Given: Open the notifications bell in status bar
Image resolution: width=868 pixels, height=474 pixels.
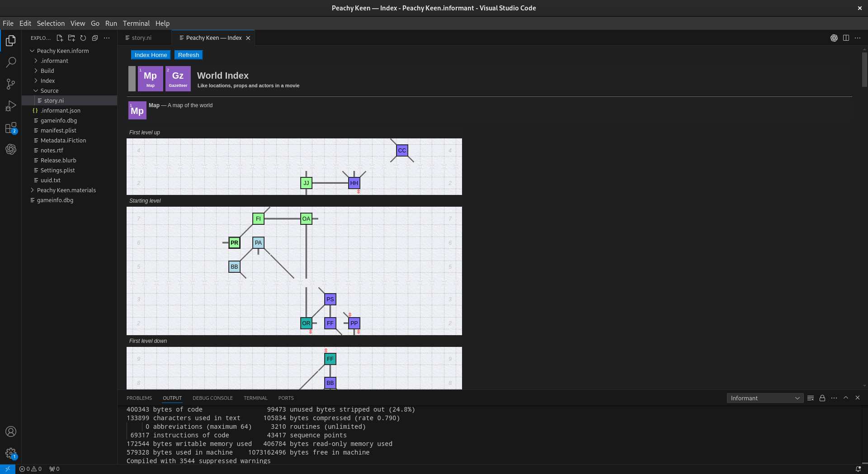Looking at the screenshot, I should coord(858,469).
